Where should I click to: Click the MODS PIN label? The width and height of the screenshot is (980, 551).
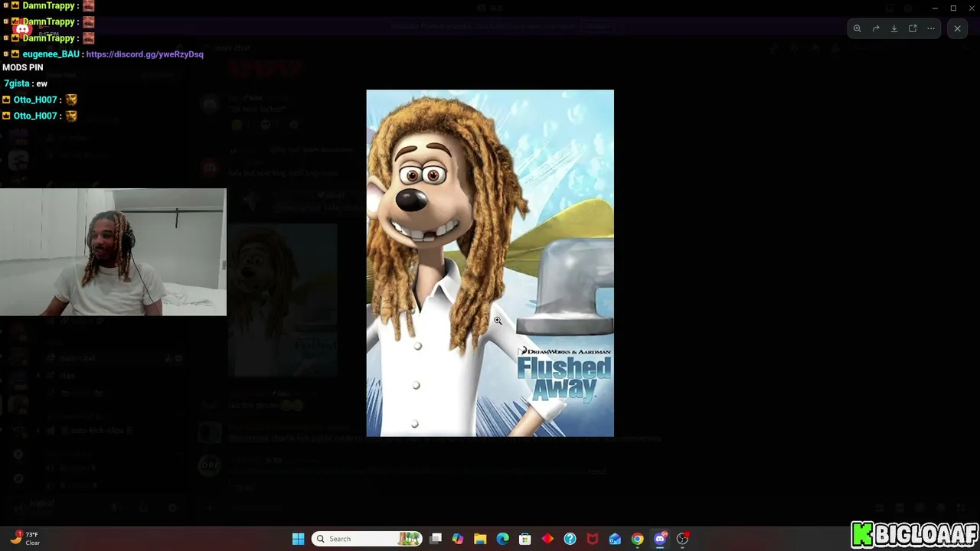pos(23,67)
